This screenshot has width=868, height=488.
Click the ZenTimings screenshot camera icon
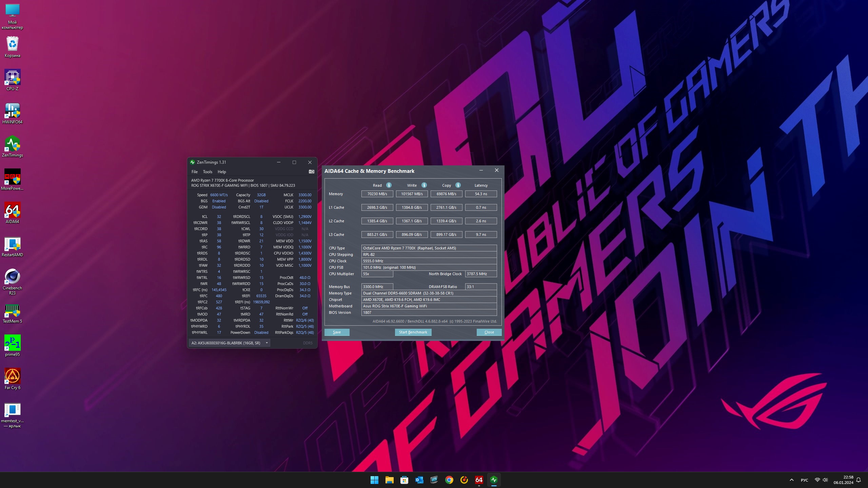311,172
